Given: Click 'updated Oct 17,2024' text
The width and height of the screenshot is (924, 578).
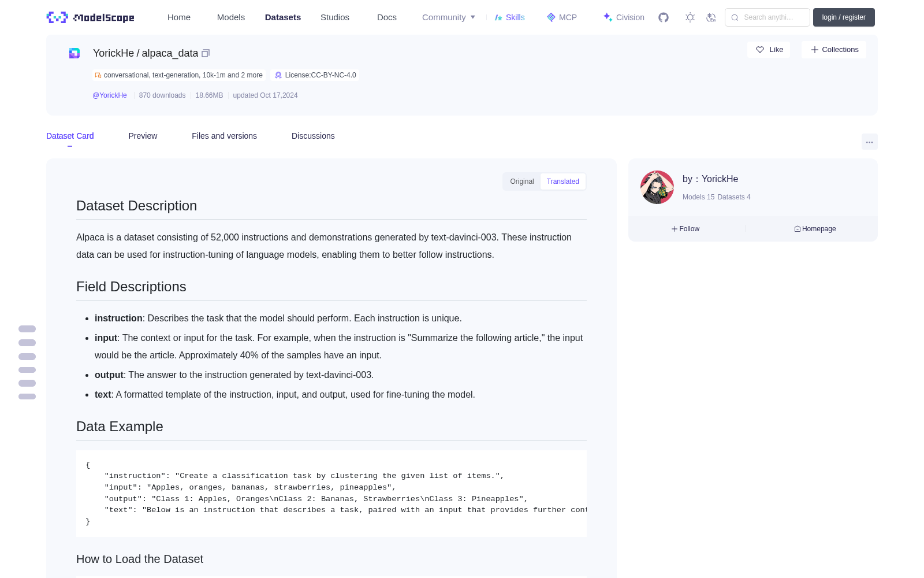Looking at the screenshot, I should click(x=265, y=95).
